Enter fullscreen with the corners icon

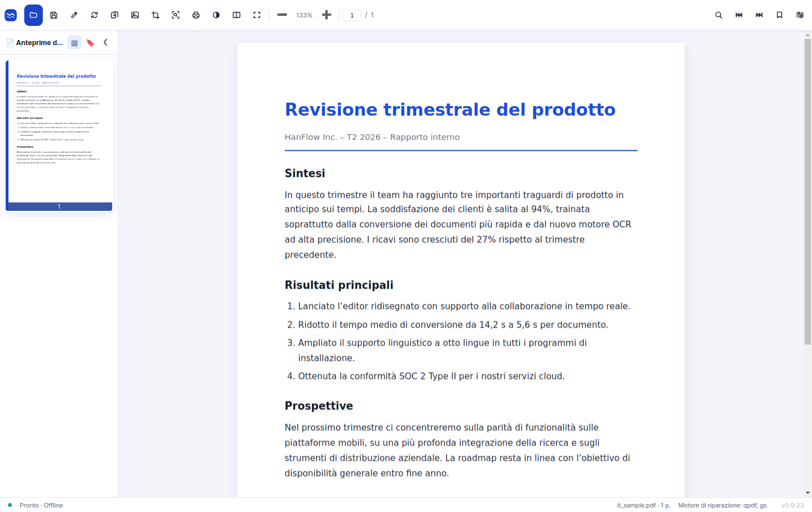click(257, 15)
